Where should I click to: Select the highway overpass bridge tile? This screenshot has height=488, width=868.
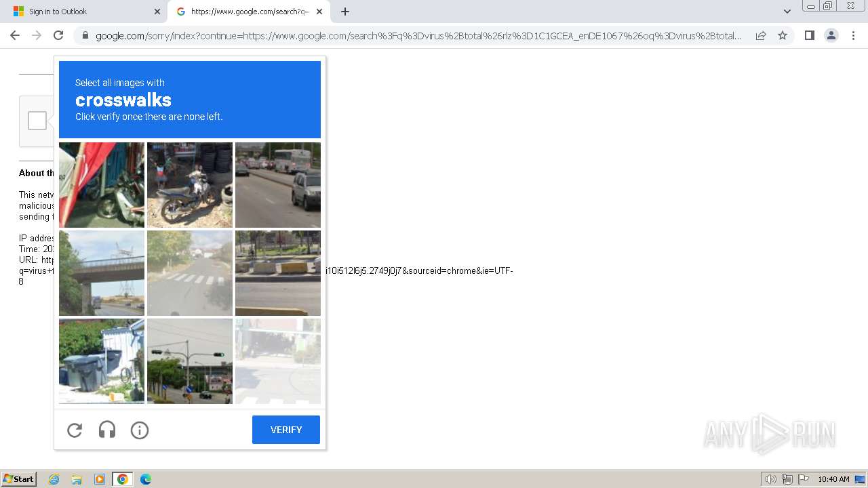[102, 273]
